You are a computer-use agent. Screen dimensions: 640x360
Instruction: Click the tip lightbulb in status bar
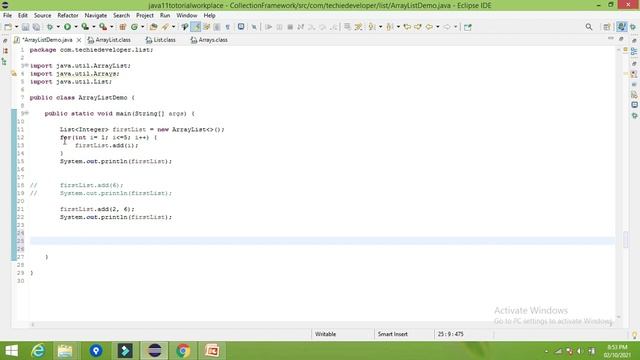pos(634,335)
